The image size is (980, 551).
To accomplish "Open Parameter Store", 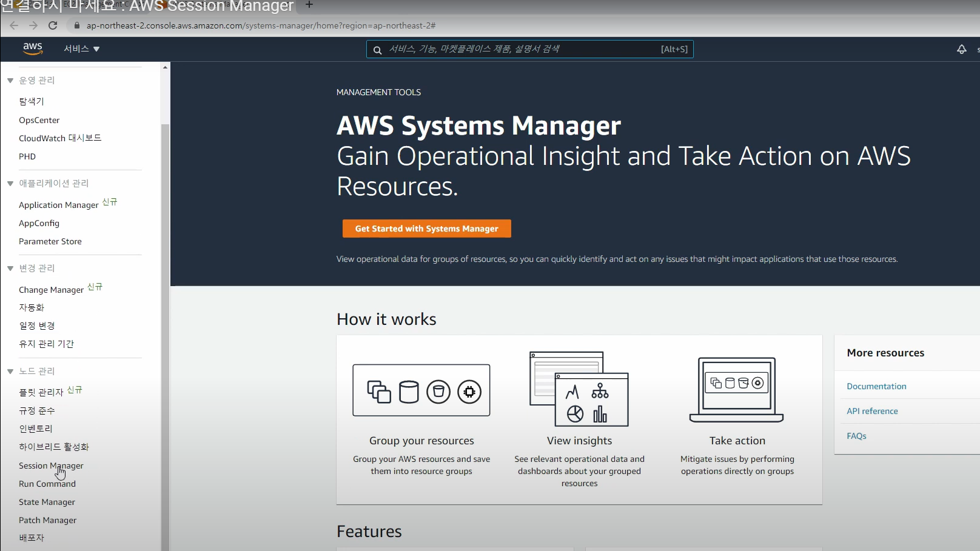I will tap(50, 241).
